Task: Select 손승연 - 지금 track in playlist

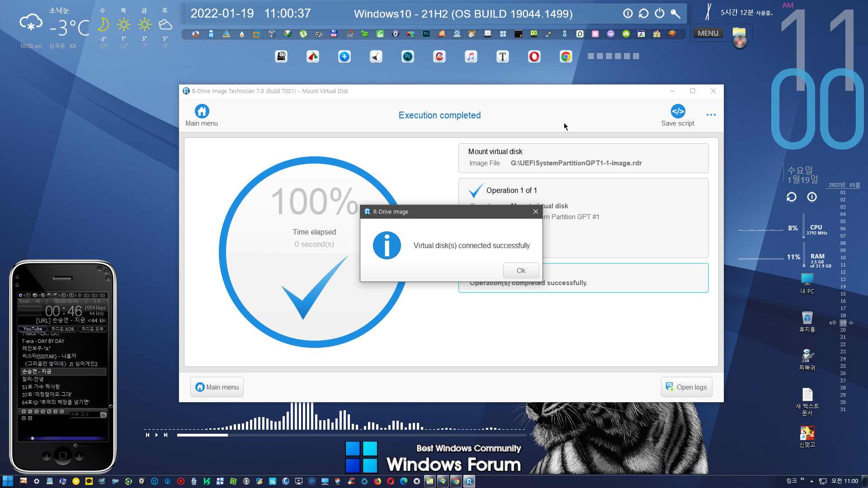Action: pyautogui.click(x=63, y=371)
